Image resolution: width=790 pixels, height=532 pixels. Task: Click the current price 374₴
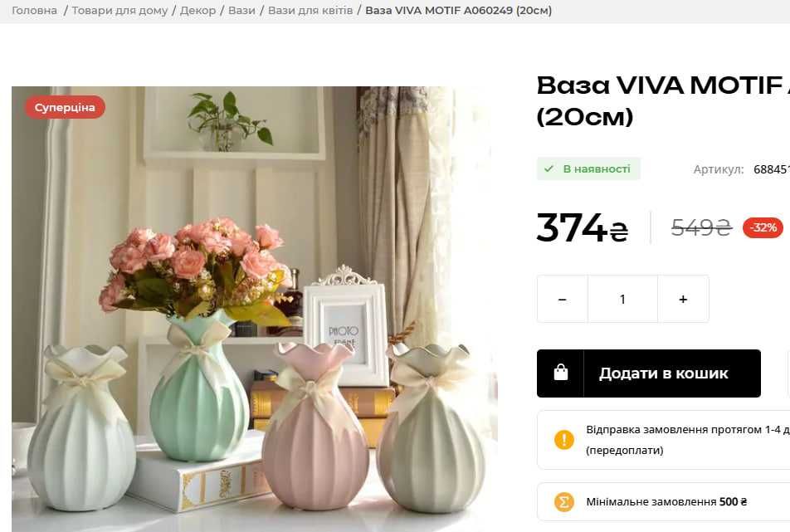pos(583,227)
